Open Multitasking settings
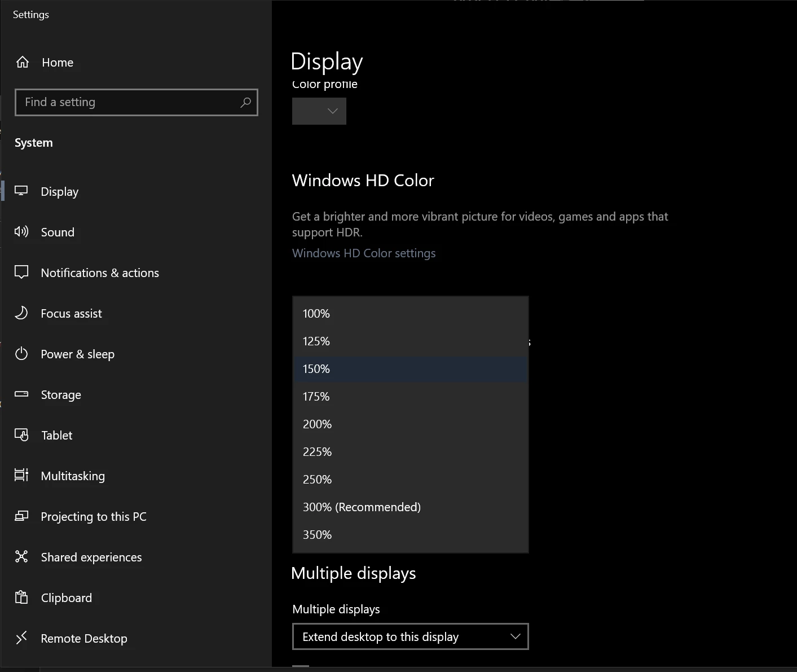Viewport: 797px width, 672px height. click(136, 476)
